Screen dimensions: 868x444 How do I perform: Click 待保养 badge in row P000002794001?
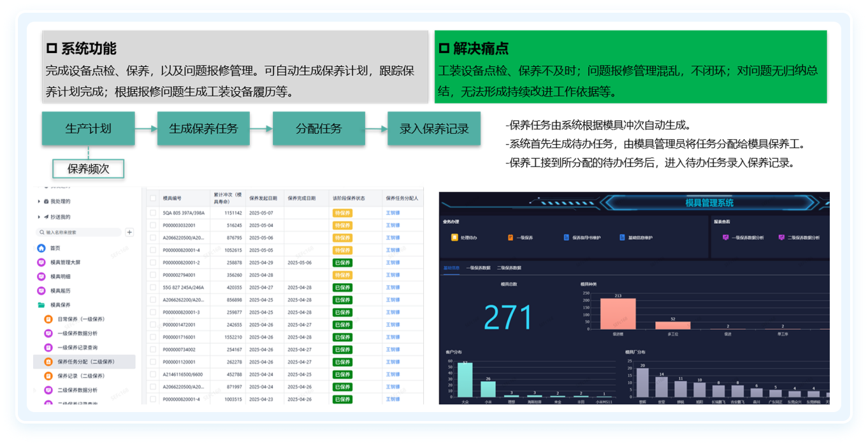(342, 275)
